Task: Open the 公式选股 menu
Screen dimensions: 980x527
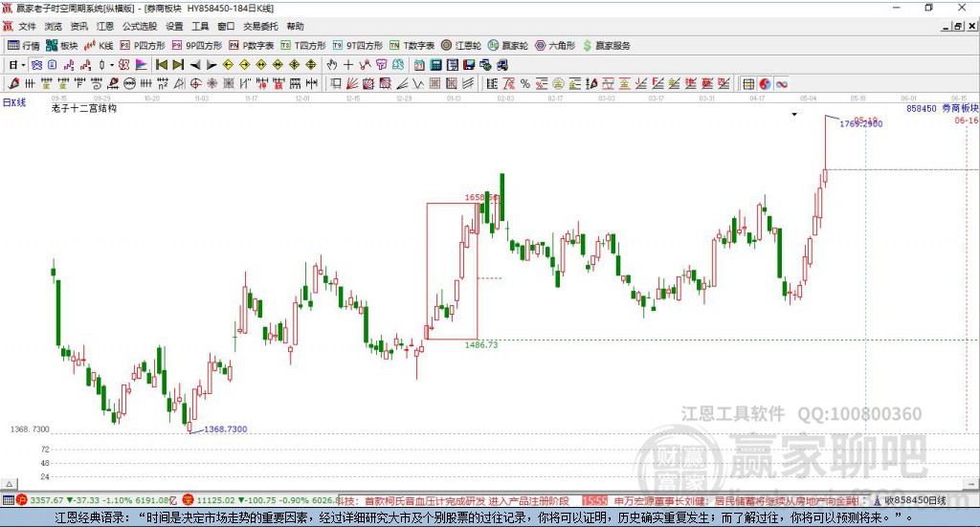Action: pyautogui.click(x=140, y=26)
